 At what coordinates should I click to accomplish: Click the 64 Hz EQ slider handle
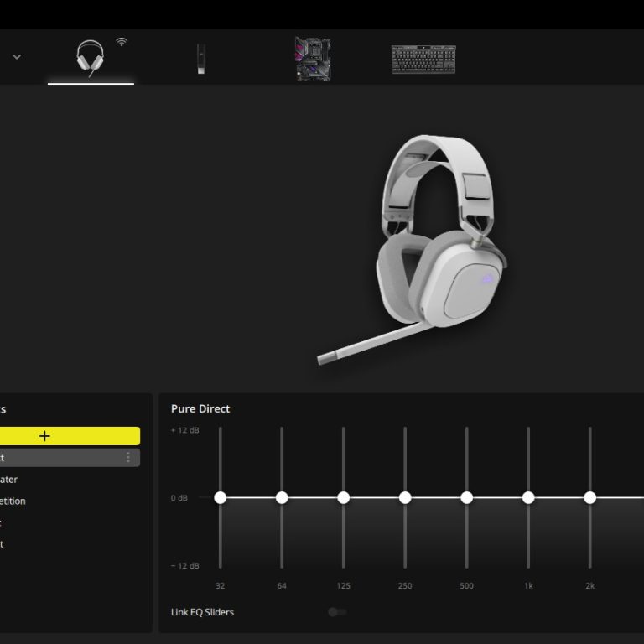[282, 498]
